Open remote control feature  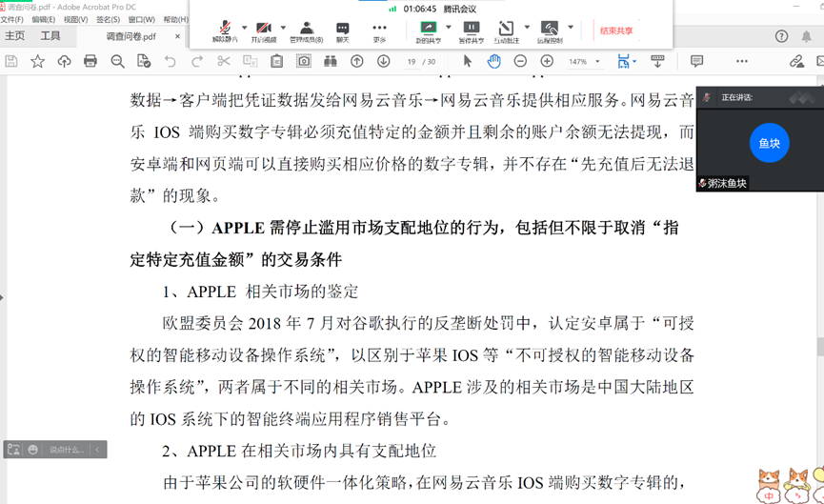(x=550, y=31)
